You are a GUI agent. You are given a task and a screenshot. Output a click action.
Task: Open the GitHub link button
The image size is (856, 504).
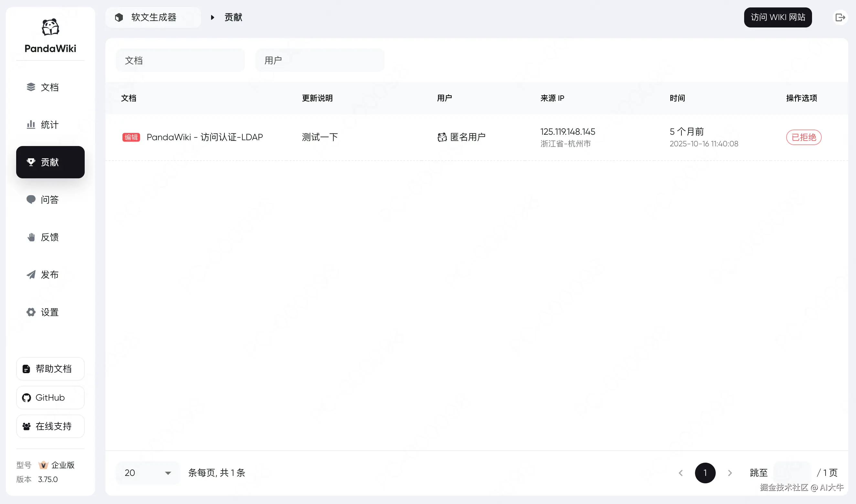50,397
